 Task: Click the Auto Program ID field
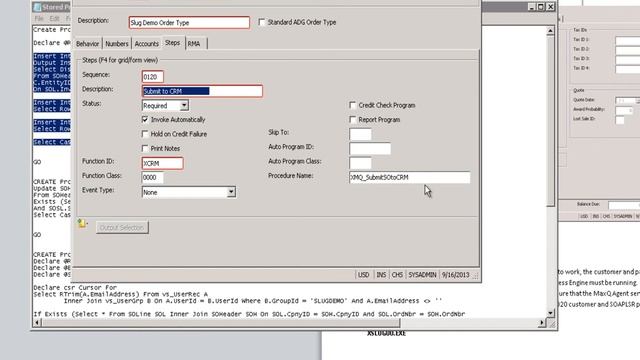coord(370,149)
